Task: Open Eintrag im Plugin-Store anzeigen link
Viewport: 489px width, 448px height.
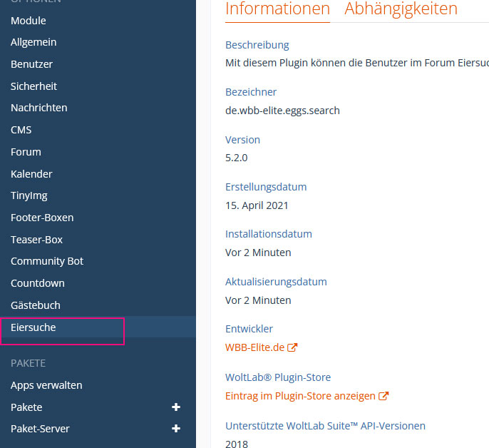Action: click(300, 396)
